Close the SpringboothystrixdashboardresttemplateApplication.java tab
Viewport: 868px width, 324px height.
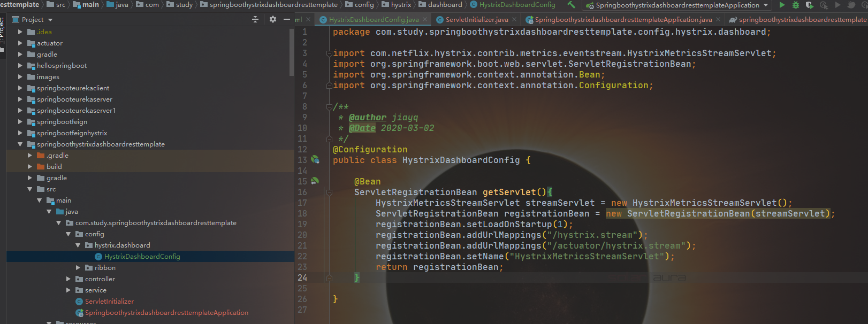pyautogui.click(x=718, y=19)
